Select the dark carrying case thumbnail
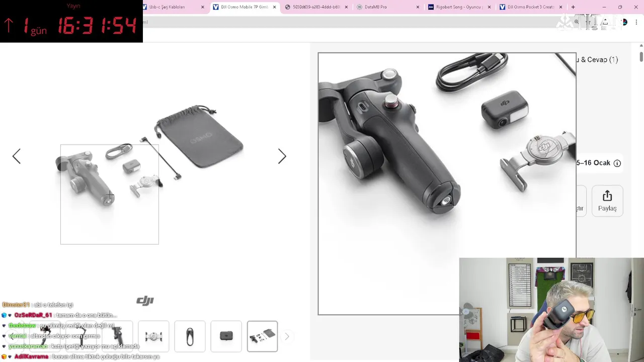This screenshot has height=362, width=644. [226, 336]
